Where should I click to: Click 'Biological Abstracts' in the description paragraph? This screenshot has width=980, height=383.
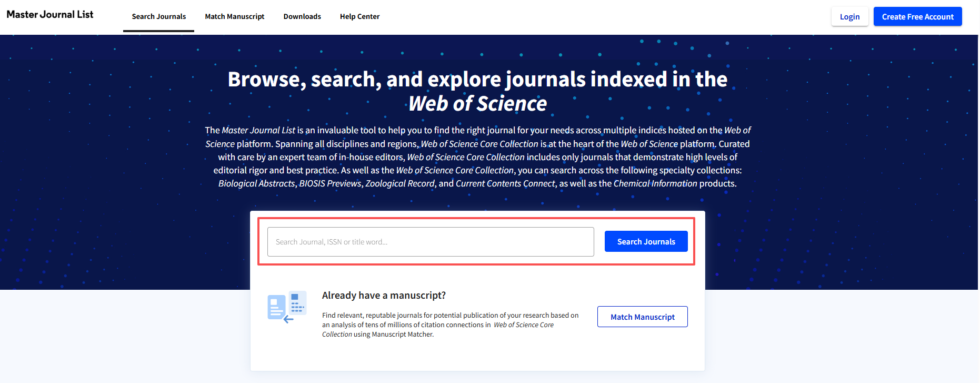click(256, 184)
